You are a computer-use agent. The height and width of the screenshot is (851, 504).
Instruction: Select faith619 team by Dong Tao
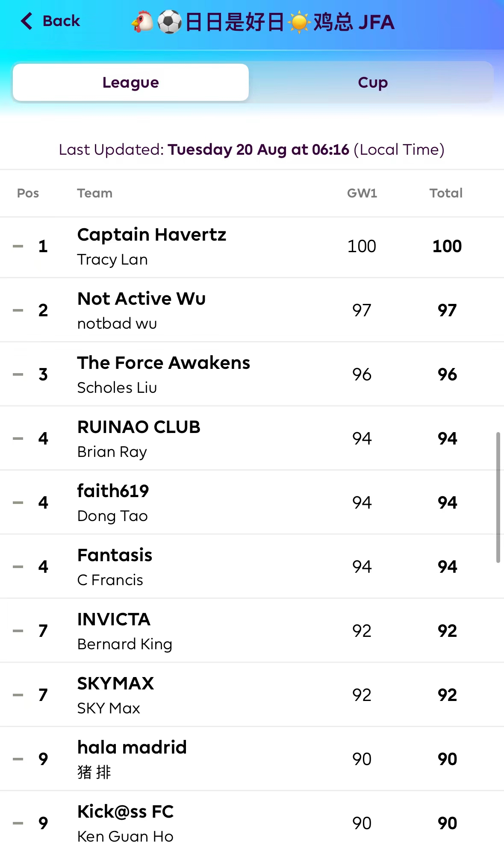coord(113,491)
